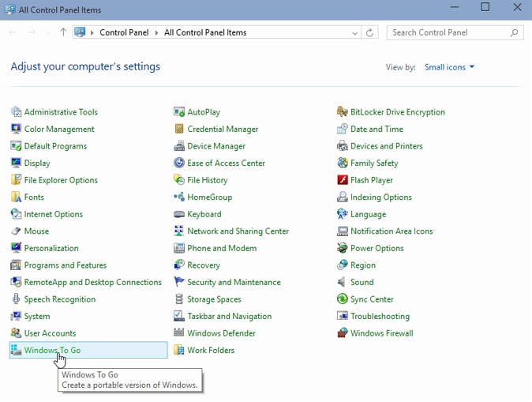The height and width of the screenshot is (402, 532).
Task: Click the Color Management monitor icon
Action: coord(16,129)
